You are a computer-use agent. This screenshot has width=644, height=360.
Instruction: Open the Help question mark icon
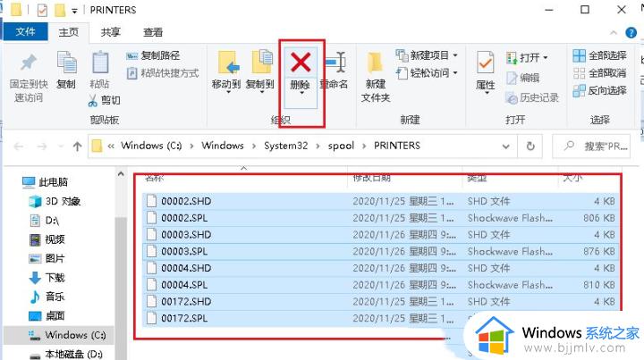pyautogui.click(x=631, y=32)
